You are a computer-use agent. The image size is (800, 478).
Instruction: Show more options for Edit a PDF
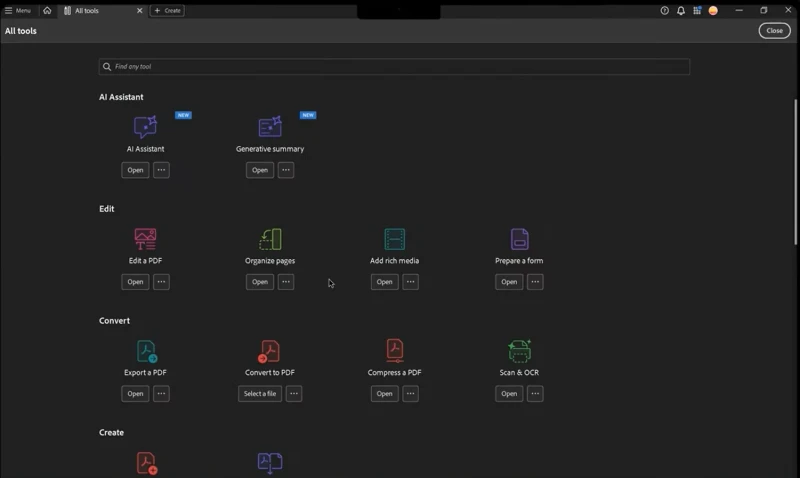point(161,282)
